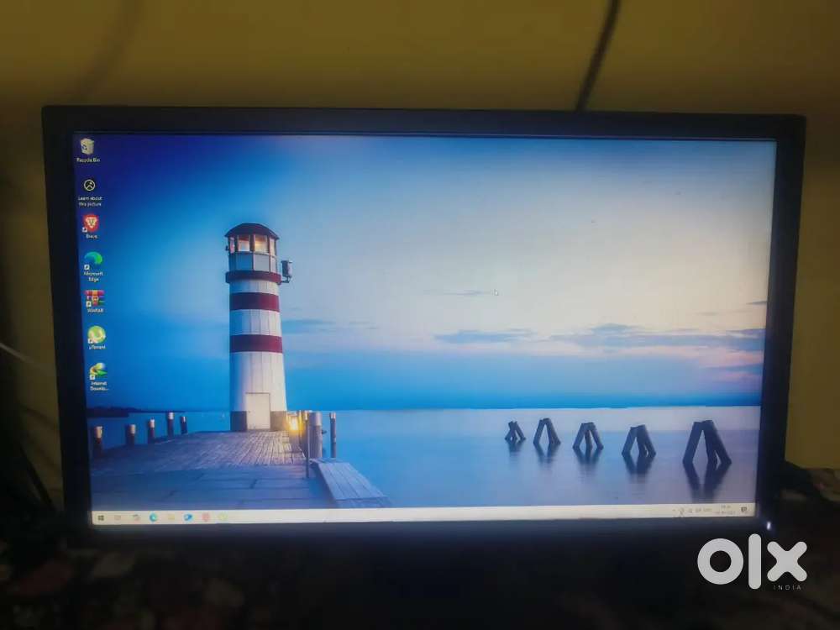840x630 pixels.
Task: Open the Microsoft Edge desktop shortcut
Action: coord(92,260)
